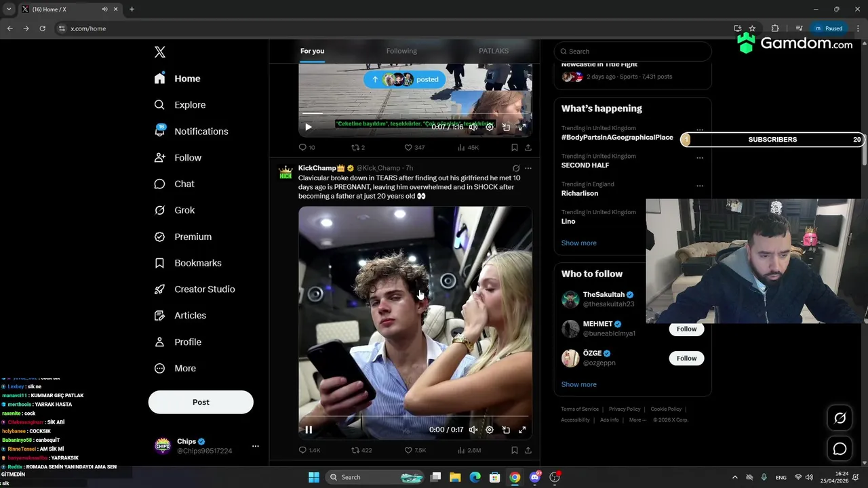The height and width of the screenshot is (488, 868).
Task: Bookmark page with browser star icon
Action: (752, 28)
